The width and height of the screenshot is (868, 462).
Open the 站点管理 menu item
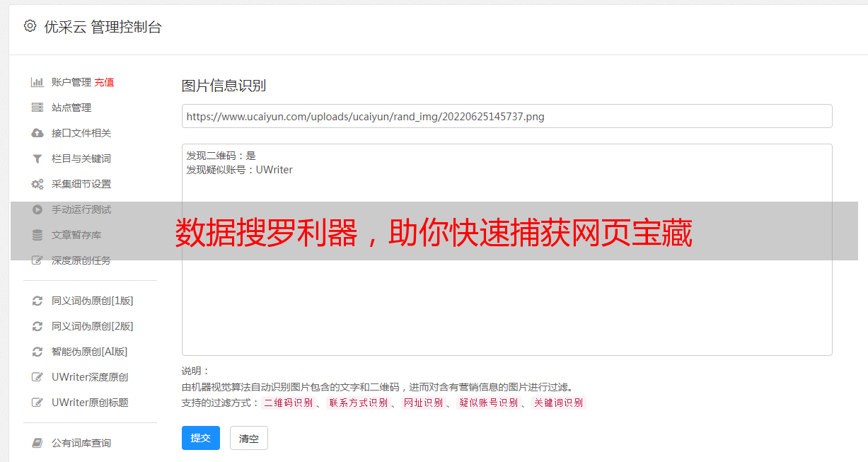tap(71, 108)
